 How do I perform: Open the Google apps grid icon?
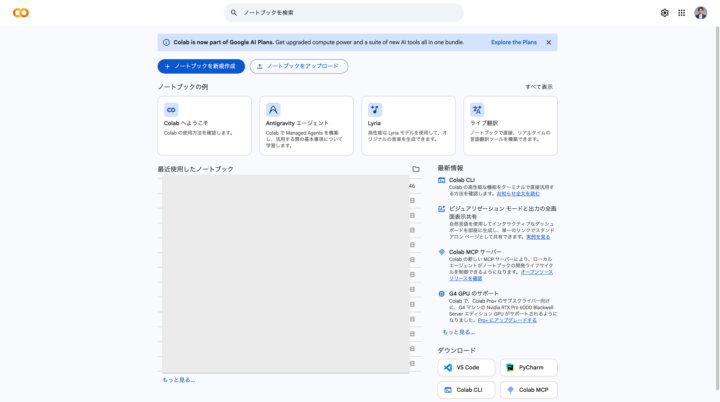[681, 13]
